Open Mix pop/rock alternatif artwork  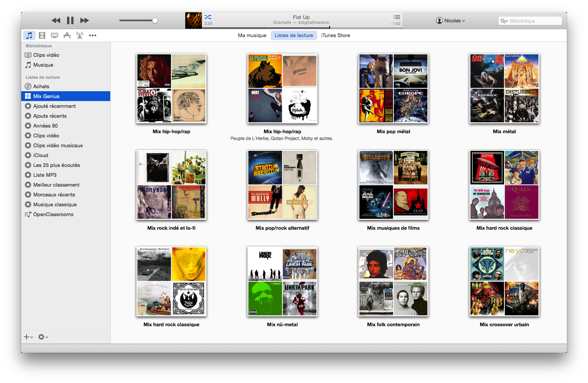(282, 185)
